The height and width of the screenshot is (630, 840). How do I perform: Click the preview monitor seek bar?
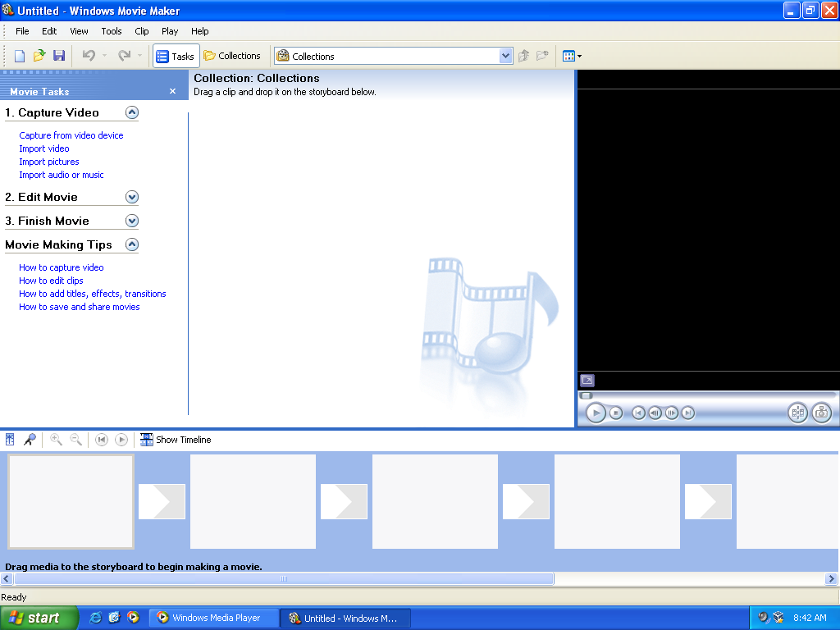click(x=708, y=396)
